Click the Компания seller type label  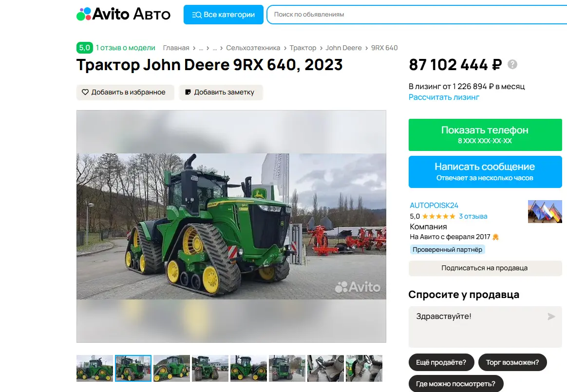coord(428,227)
